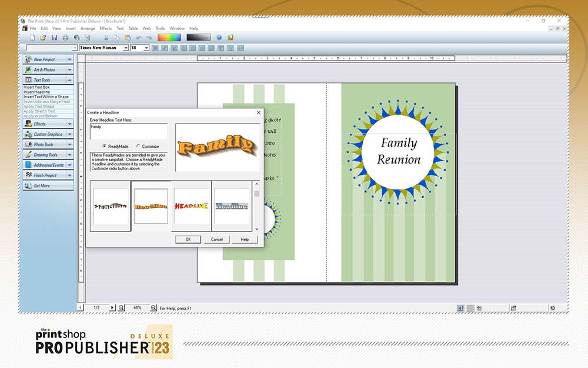Click Cancel in Create a Headline dialog
This screenshot has width=588, height=368.
coord(217,239)
